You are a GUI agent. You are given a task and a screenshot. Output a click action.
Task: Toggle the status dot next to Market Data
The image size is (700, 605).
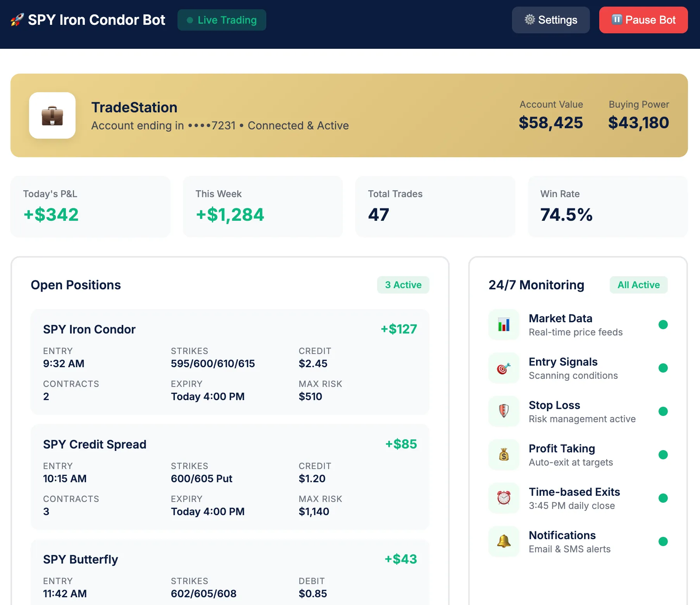pyautogui.click(x=663, y=325)
